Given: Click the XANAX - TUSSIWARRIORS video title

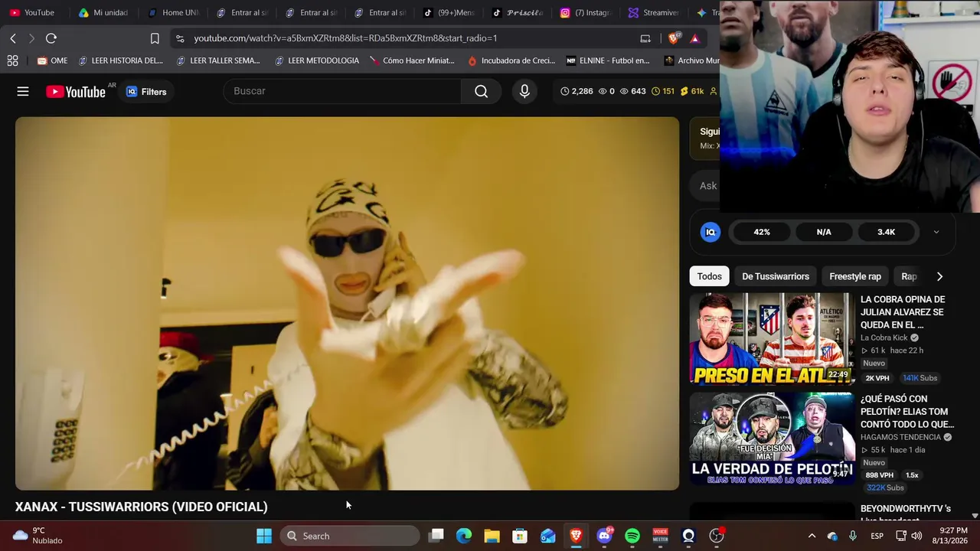Looking at the screenshot, I should (x=142, y=507).
